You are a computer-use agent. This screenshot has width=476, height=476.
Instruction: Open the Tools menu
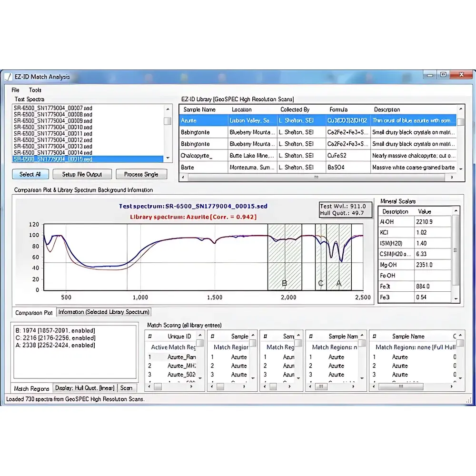(x=35, y=89)
